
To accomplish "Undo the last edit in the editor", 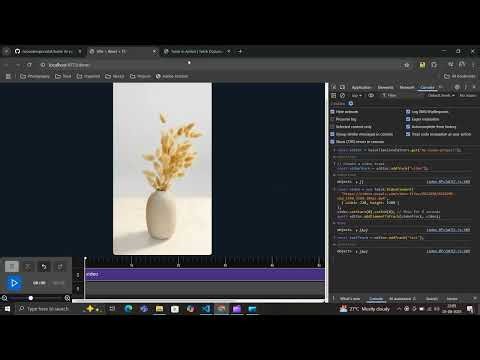I will [x=44, y=267].
